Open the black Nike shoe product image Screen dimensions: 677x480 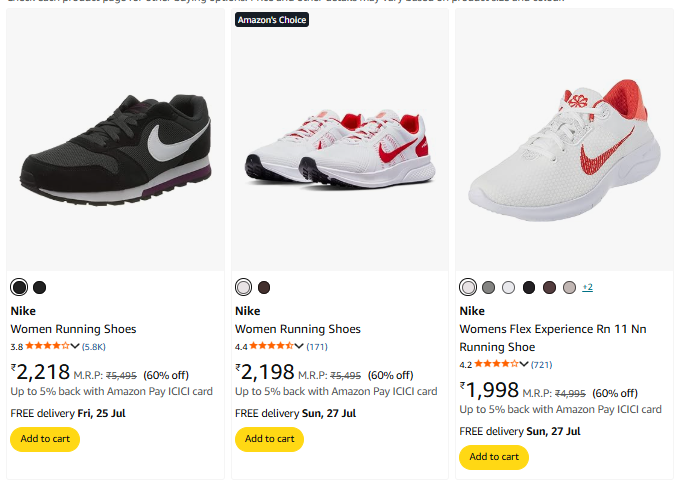click(x=115, y=140)
